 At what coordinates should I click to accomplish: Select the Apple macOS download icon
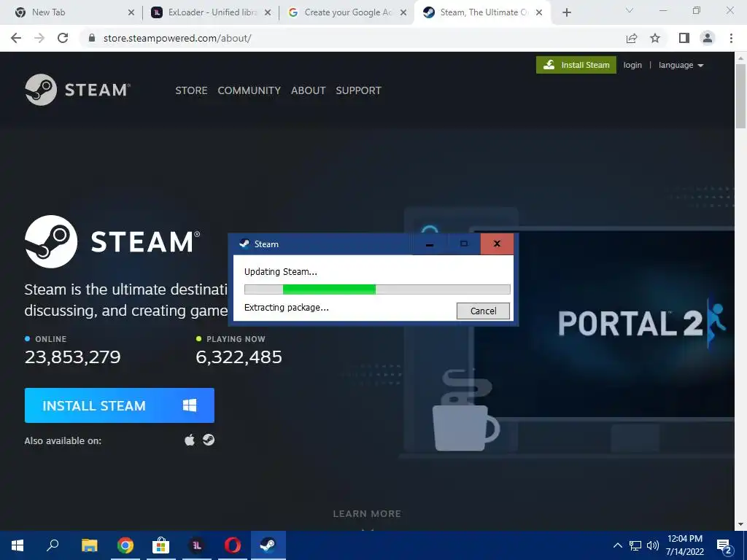coord(190,440)
